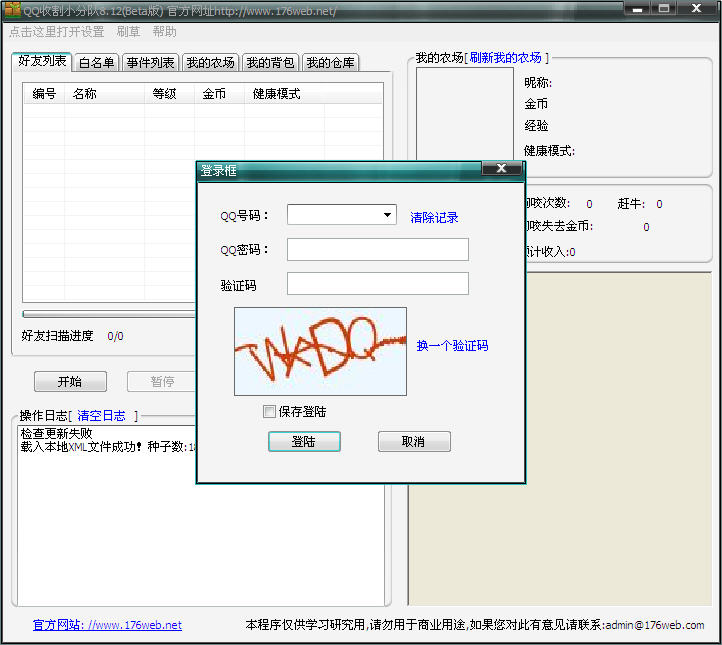Click the 刷新我的农场 link
The height and width of the screenshot is (645, 722).
505,58
